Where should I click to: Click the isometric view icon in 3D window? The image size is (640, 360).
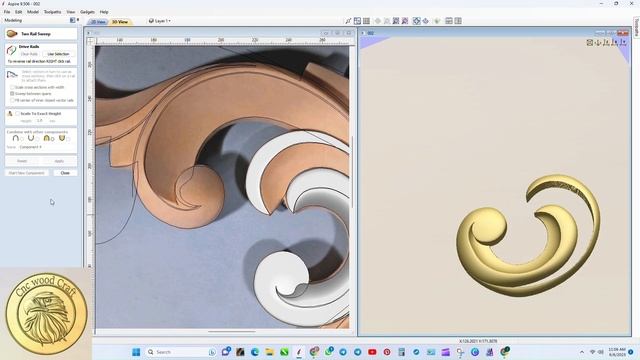[589, 42]
